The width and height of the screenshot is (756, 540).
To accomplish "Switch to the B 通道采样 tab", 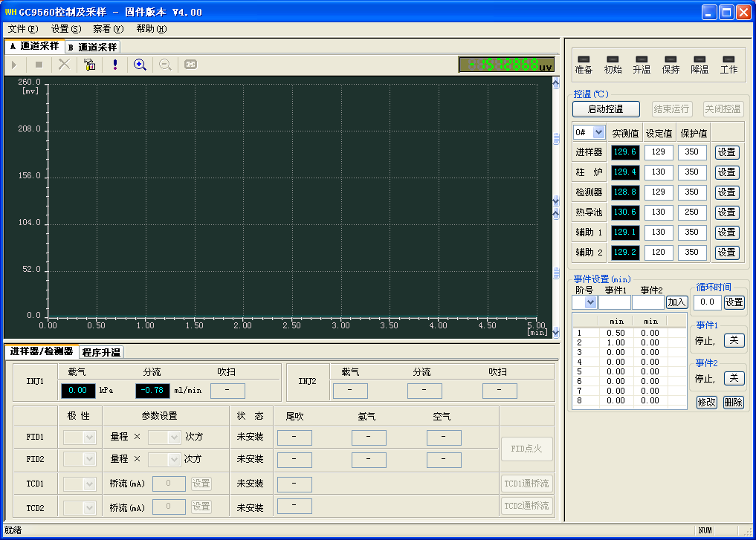I will (x=91, y=47).
